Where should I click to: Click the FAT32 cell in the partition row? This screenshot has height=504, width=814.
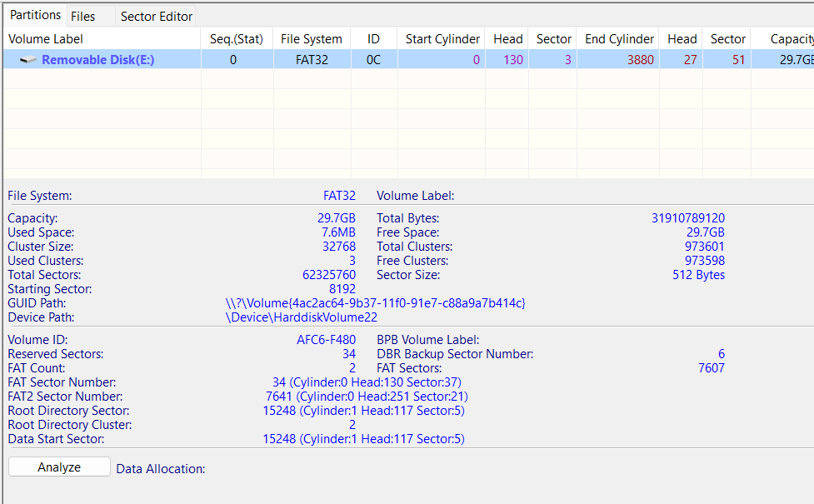click(x=311, y=60)
